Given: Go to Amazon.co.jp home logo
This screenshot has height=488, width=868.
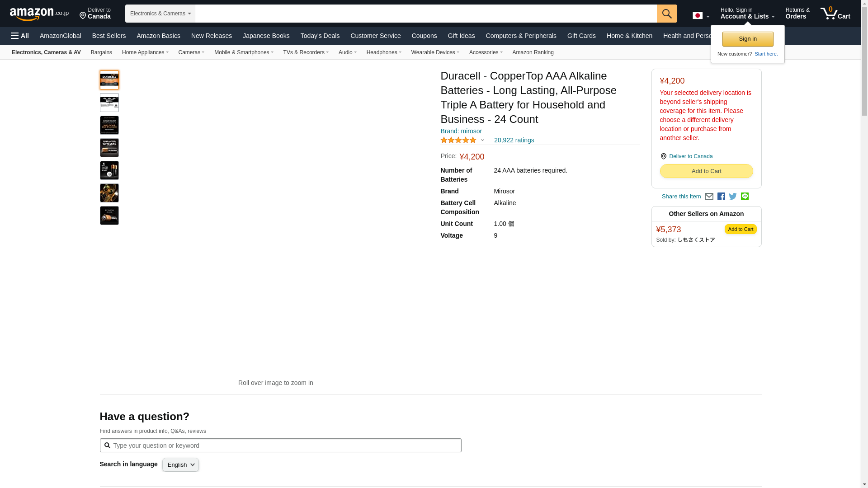Looking at the screenshot, I should (x=39, y=14).
